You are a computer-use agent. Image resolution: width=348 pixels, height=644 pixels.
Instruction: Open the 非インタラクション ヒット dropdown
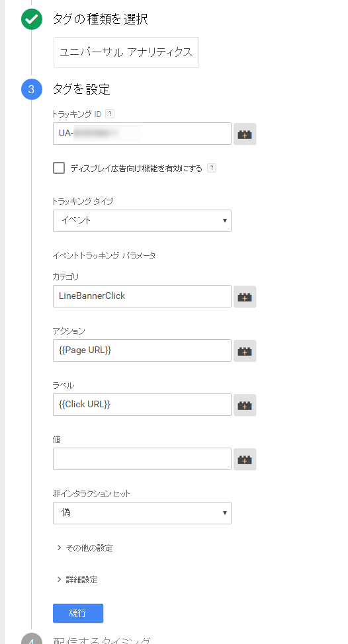pyautogui.click(x=142, y=513)
